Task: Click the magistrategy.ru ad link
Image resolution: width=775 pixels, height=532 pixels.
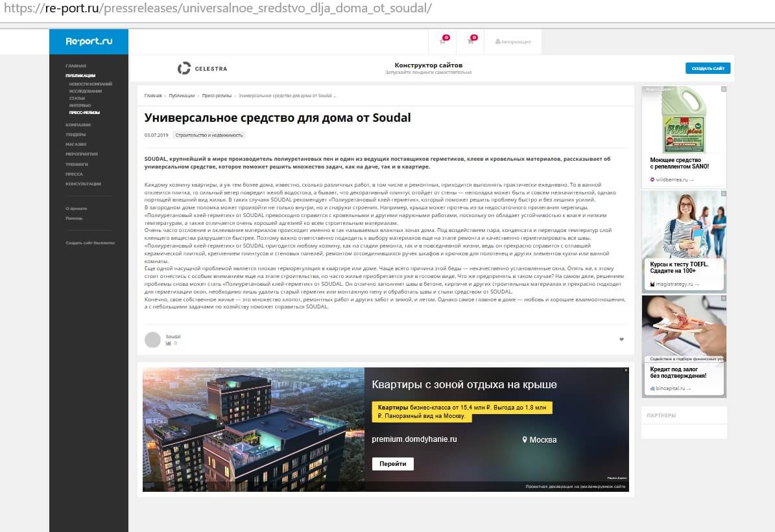Action: 674,284
